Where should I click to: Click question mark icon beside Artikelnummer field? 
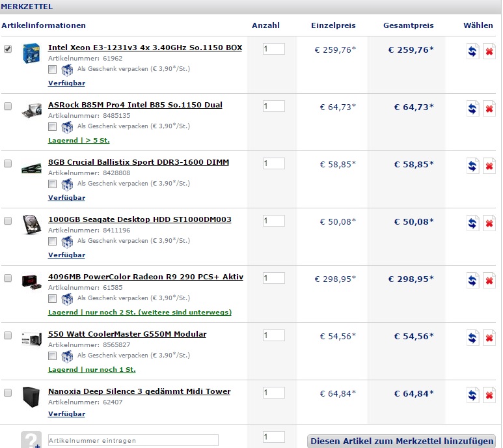31,440
